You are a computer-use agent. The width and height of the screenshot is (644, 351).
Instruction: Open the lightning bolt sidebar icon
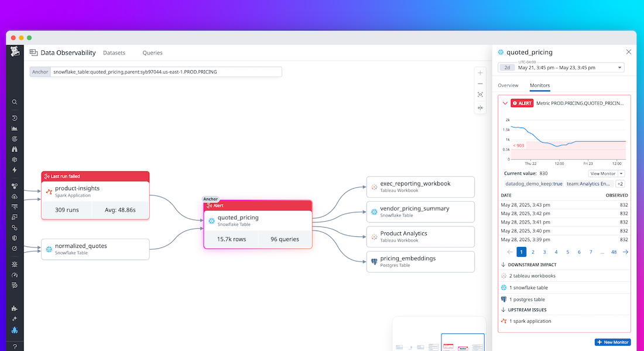coord(15,170)
